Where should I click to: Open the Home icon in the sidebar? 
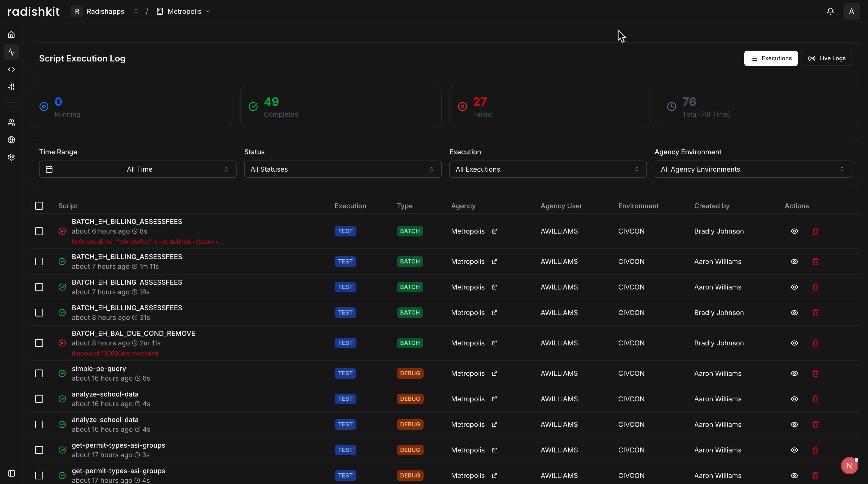coord(12,34)
